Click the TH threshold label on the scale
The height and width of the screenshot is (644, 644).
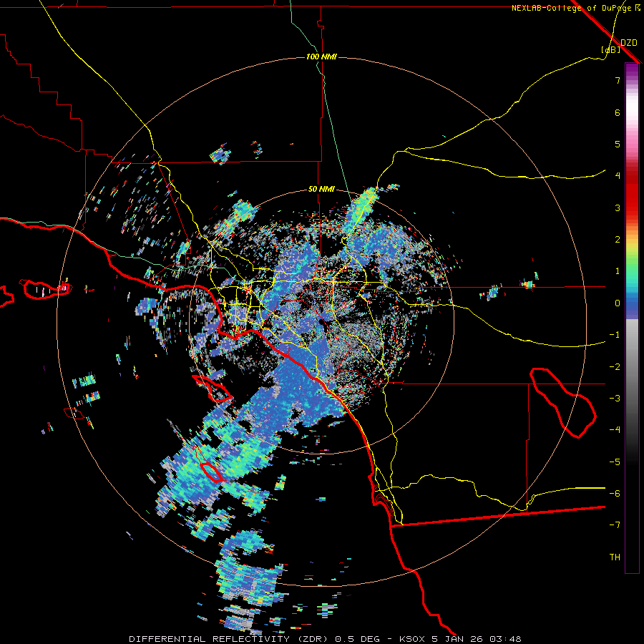[x=615, y=557]
